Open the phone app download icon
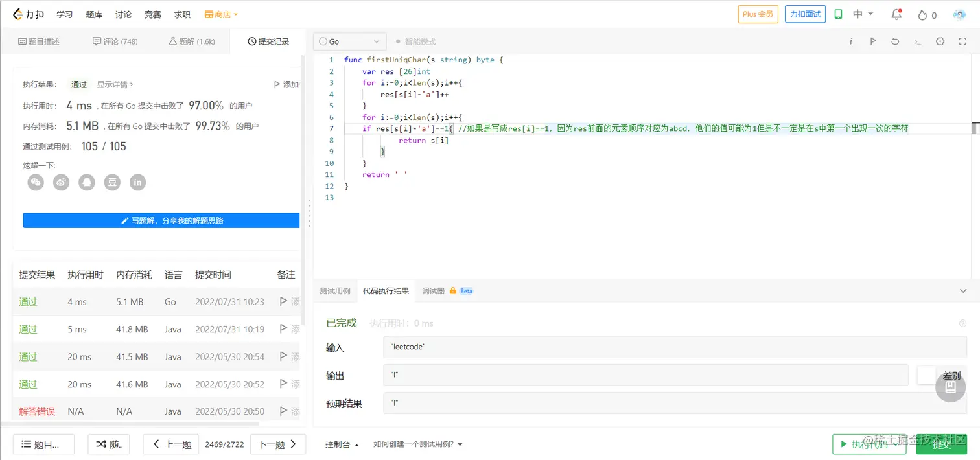Viewport: 980px width, 460px height. click(x=838, y=14)
